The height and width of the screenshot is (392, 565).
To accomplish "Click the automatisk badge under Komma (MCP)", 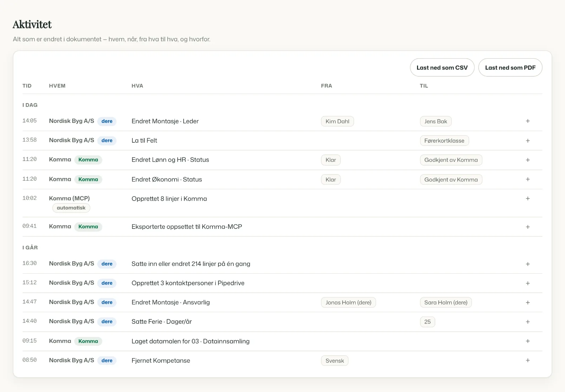I will (71, 208).
